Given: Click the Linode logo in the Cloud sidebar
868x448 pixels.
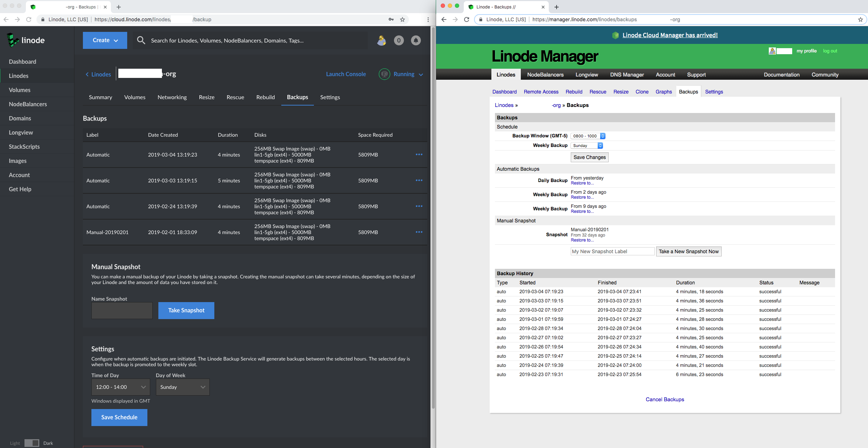Looking at the screenshot, I should (26, 40).
